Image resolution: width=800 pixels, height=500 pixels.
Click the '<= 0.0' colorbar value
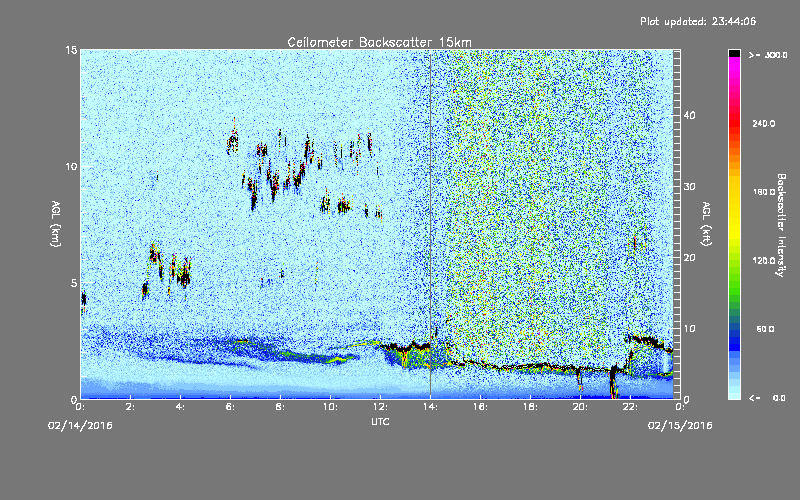768,398
